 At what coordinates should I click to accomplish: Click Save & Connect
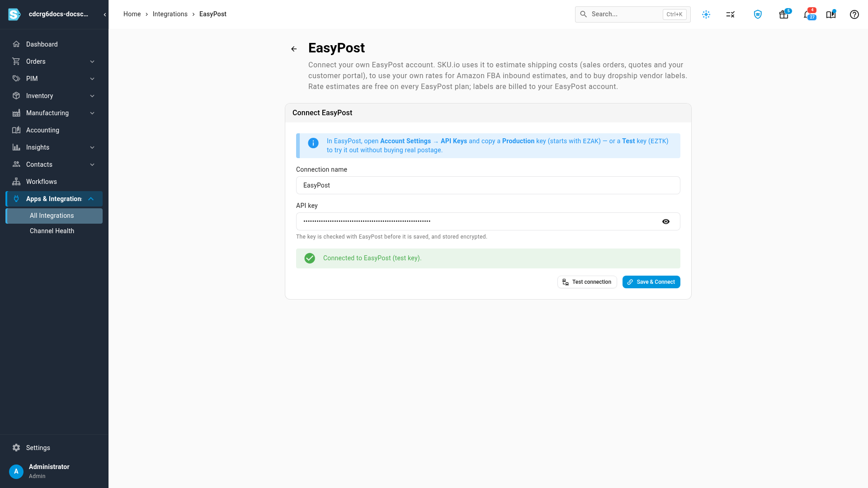(651, 282)
